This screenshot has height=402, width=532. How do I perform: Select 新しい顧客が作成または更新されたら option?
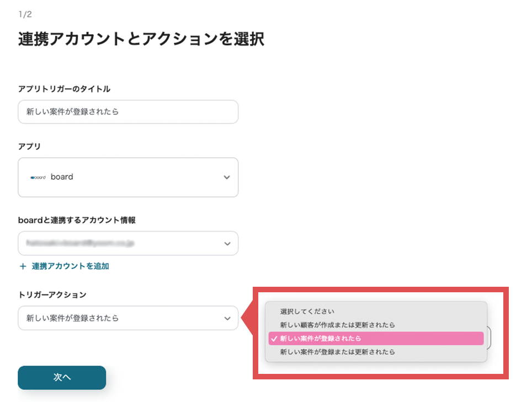[x=337, y=325]
